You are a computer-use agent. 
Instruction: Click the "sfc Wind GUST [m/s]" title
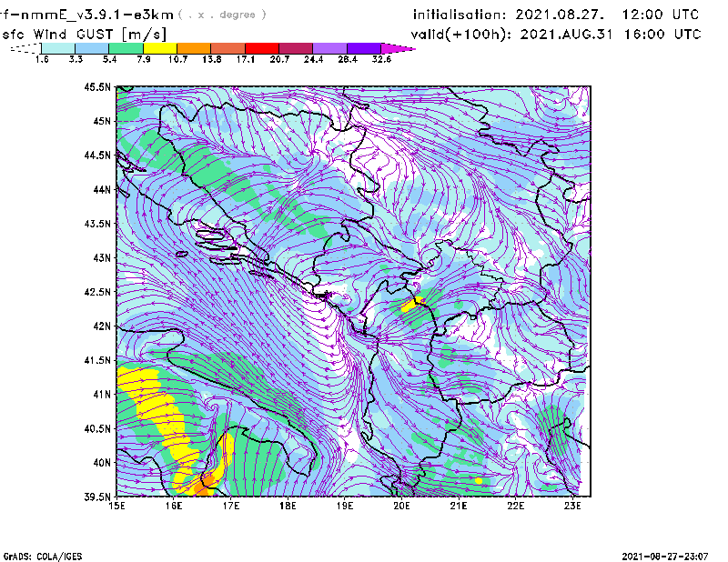(x=84, y=35)
